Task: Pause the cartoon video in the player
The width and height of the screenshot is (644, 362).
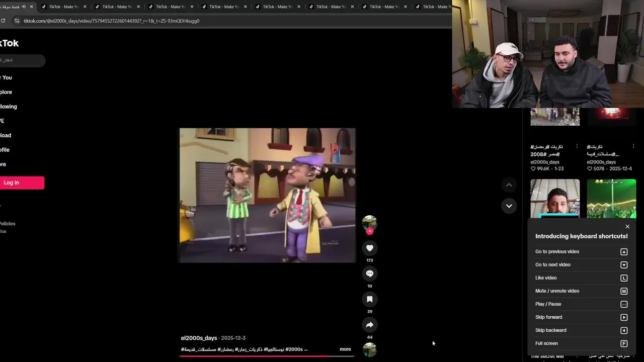Action: 267,195
